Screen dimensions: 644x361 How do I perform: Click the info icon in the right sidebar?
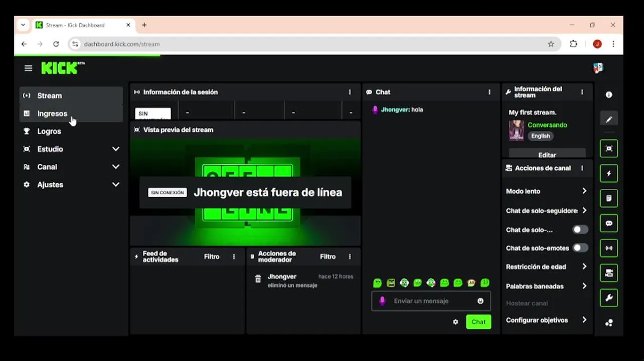pos(609,95)
